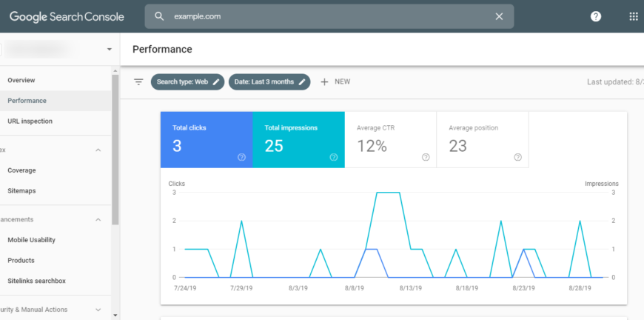644x320 pixels.
Task: Click the Date: Last 3 months chip
Action: 269,81
